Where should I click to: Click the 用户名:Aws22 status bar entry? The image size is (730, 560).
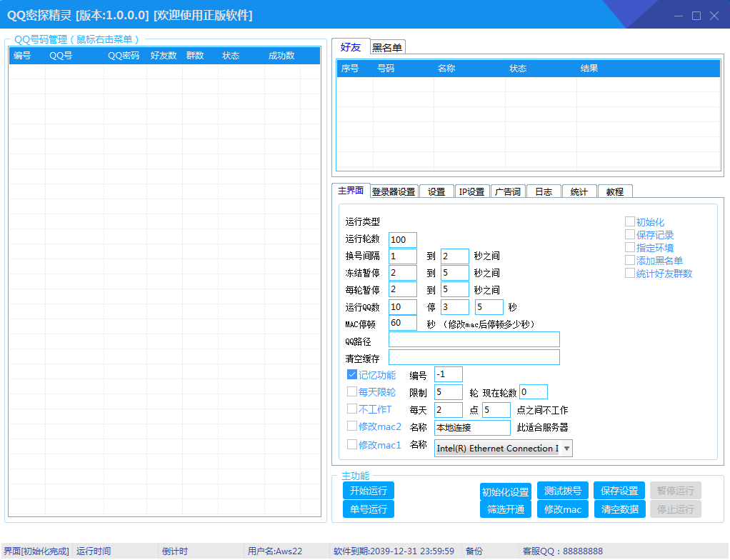[275, 551]
